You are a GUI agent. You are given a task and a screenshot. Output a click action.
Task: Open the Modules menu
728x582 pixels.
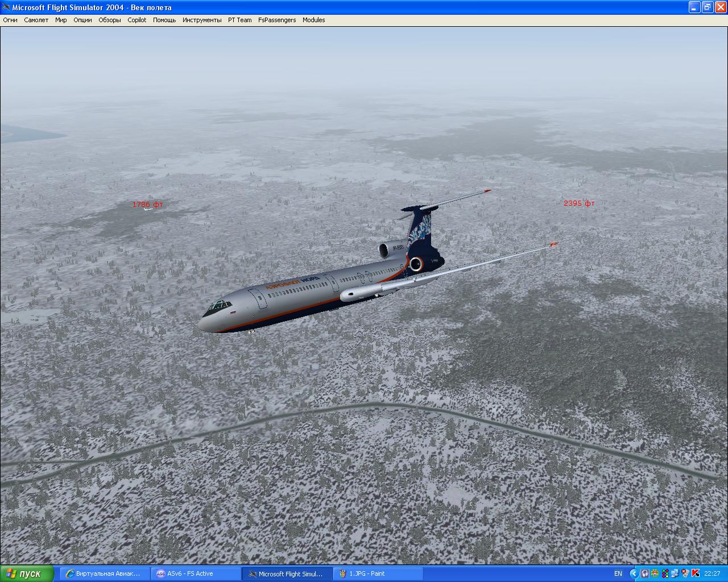[314, 20]
